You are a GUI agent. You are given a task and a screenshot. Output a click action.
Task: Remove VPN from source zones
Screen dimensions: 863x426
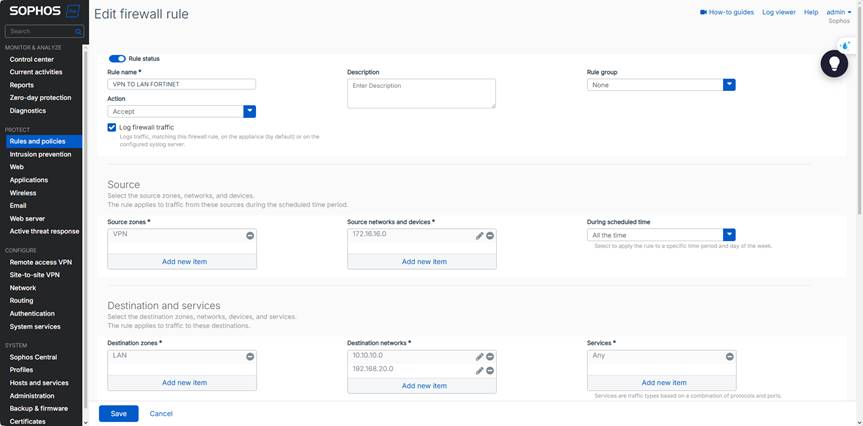(250, 236)
